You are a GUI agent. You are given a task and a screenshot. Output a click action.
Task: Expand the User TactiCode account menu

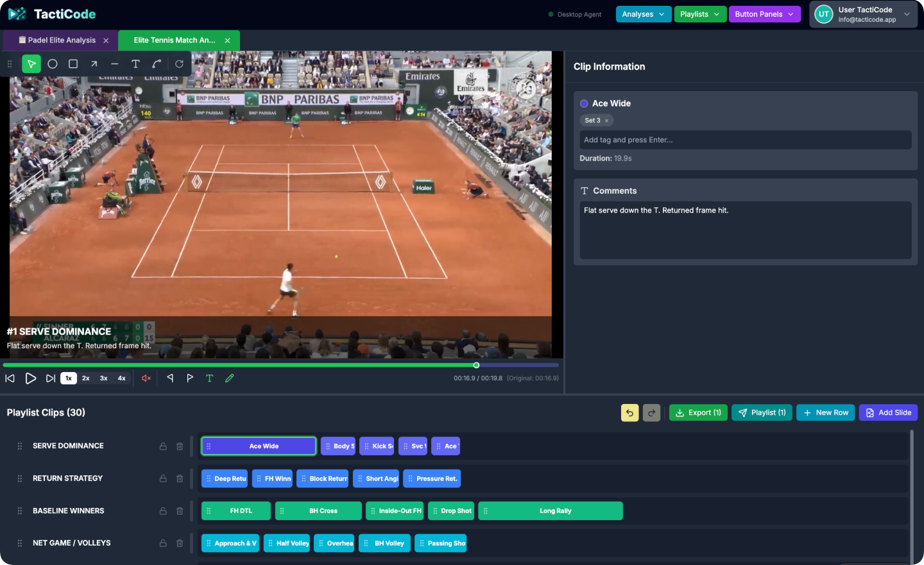(864, 14)
